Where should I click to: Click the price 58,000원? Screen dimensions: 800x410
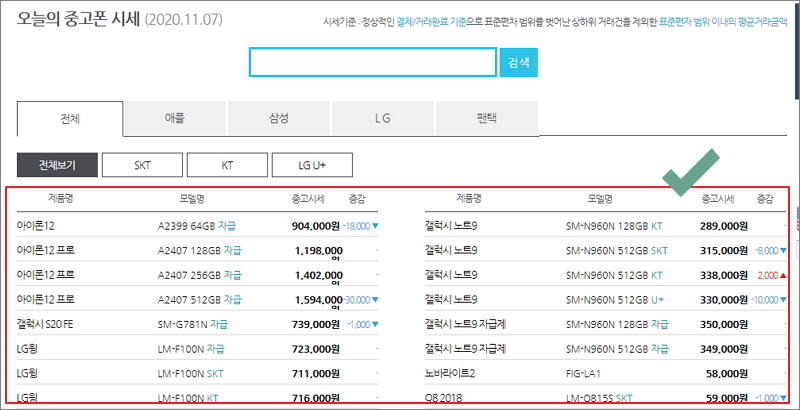[727, 374]
